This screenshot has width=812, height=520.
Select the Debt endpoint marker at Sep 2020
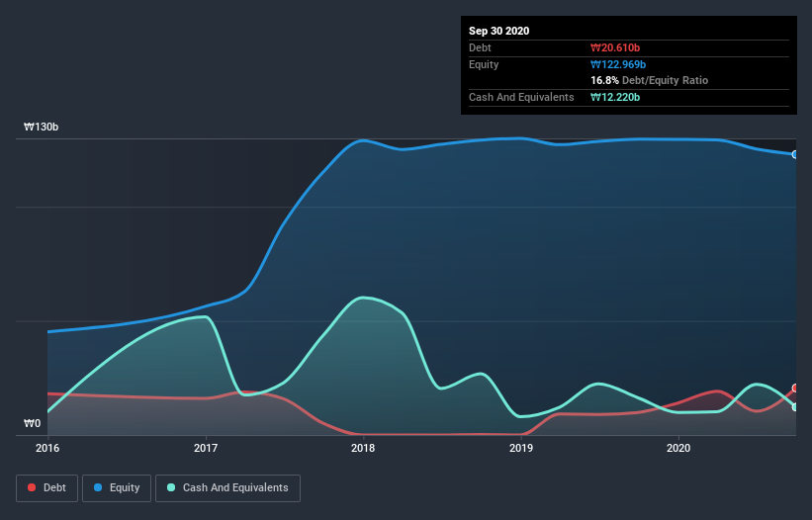[795, 389]
